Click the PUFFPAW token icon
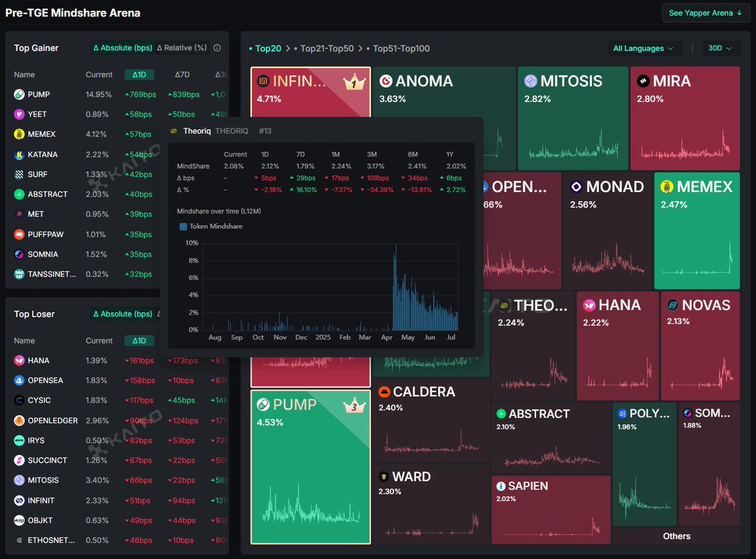Screen dimensions: 756x559 point(20,234)
